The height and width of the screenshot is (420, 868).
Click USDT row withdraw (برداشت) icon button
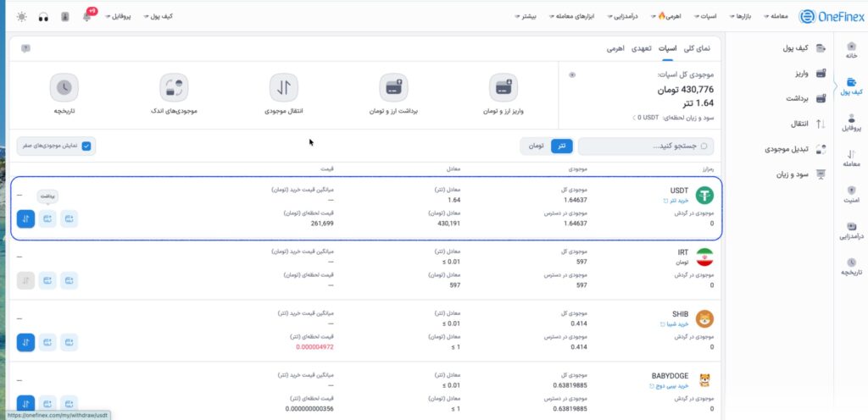pyautogui.click(x=47, y=218)
